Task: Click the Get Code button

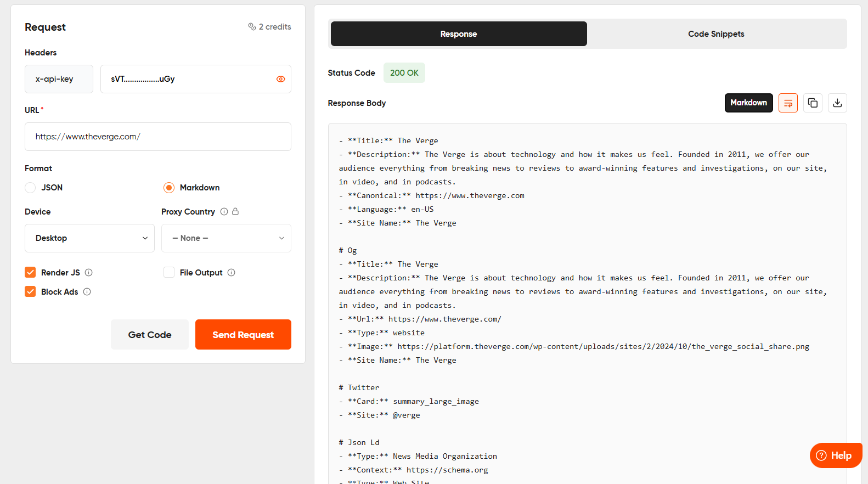Action: point(150,335)
